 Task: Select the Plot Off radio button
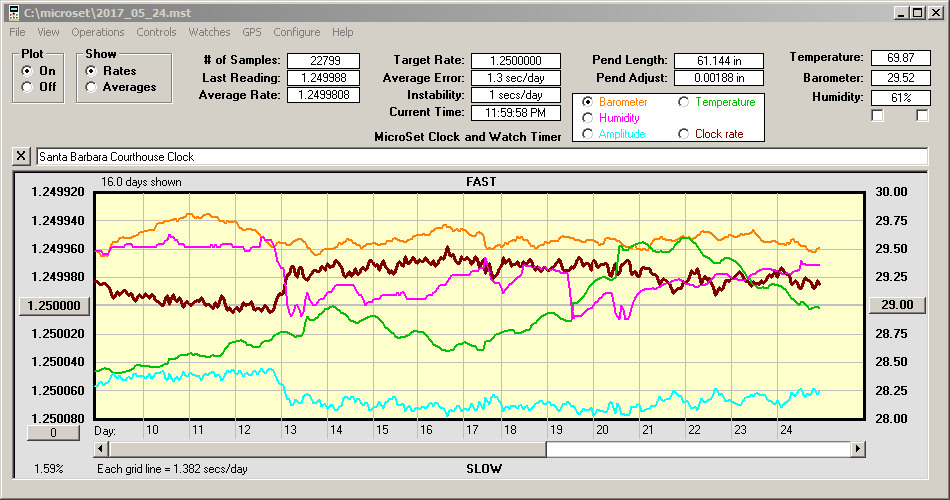pyautogui.click(x=27, y=87)
